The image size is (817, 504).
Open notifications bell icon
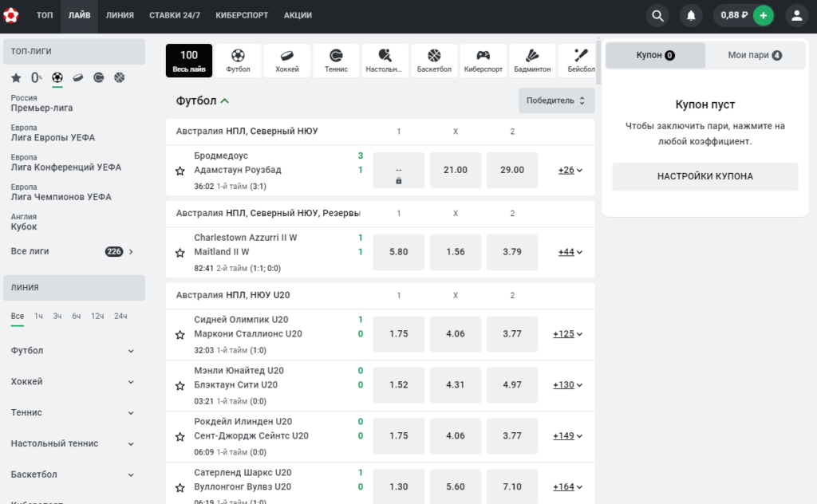pos(691,16)
